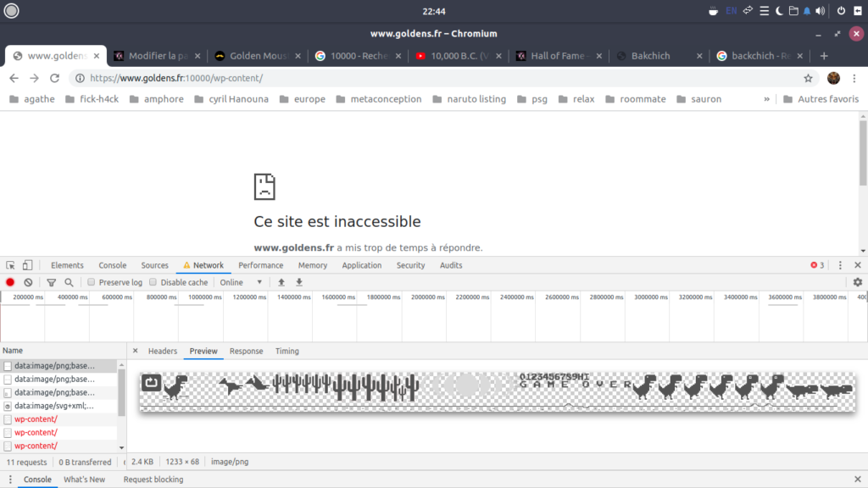Select the Request blocking drawer tab
This screenshot has width=868, height=488.
click(x=153, y=480)
